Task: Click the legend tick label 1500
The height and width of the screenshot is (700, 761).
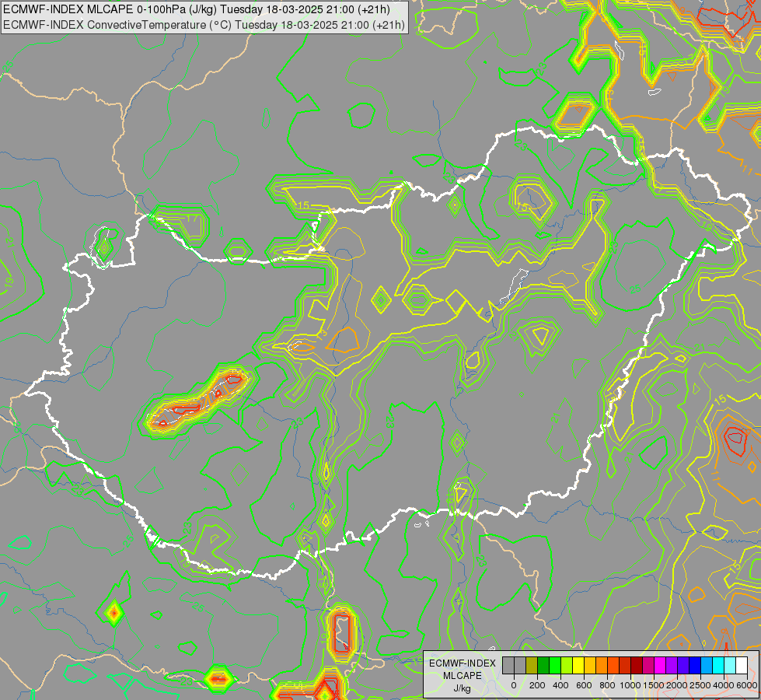Action: (654, 685)
